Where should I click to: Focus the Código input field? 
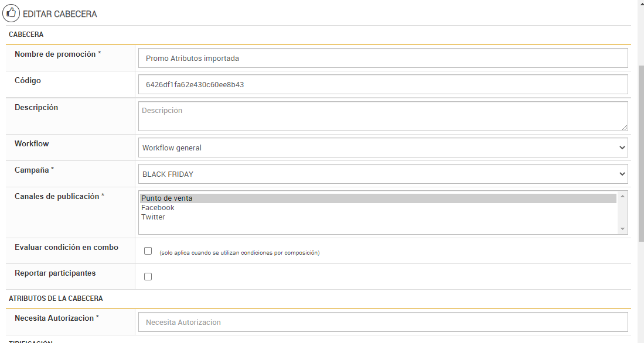click(383, 84)
